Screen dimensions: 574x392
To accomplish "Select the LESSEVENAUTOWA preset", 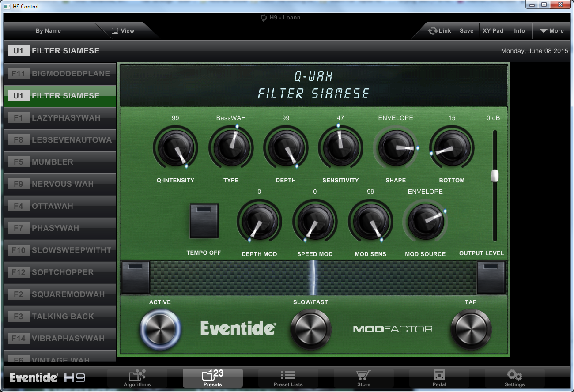I will click(x=60, y=140).
